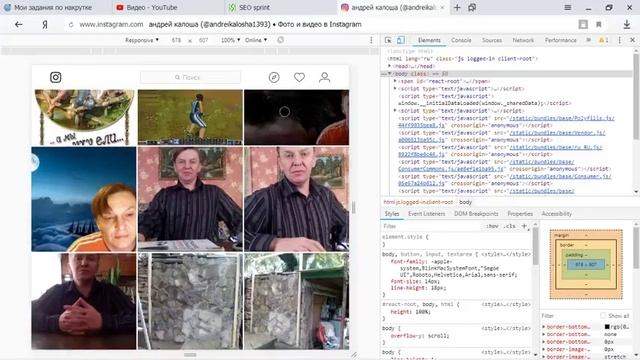Click the Instagram search field

[190, 77]
